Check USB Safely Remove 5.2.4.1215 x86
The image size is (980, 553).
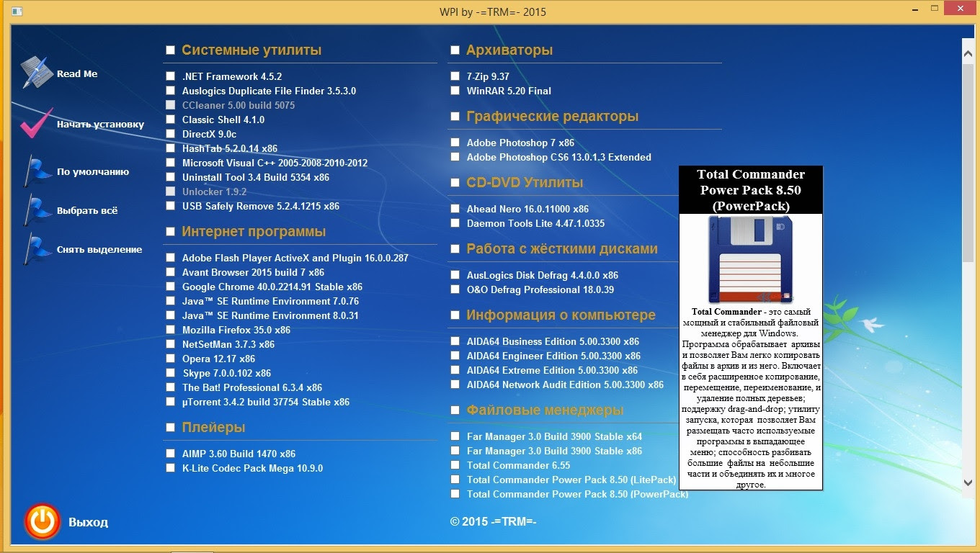pos(170,206)
